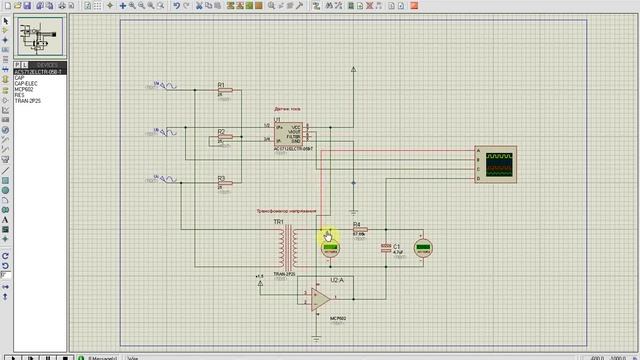Click the MCP602 op-amp U2:A symbol
Screen dimensions: 640x360
tap(320, 299)
